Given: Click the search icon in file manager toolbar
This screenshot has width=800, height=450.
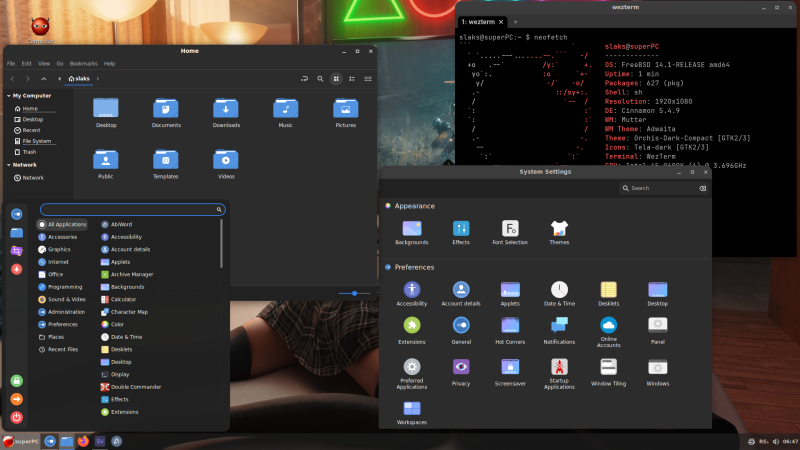Looking at the screenshot, I should (x=320, y=79).
